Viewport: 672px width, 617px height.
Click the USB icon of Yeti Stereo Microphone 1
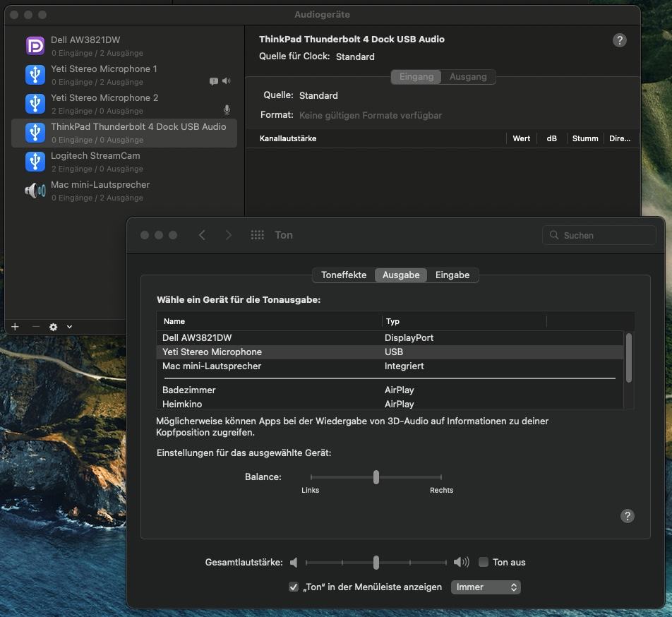coord(35,75)
